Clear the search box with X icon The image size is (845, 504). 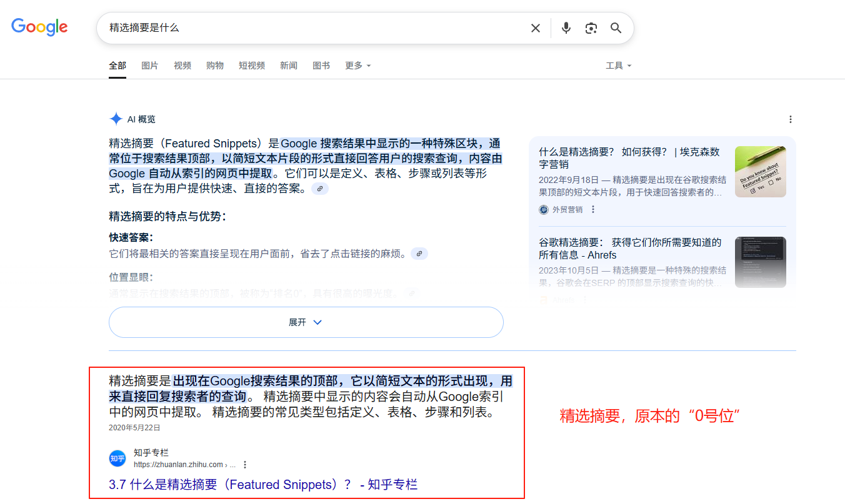(x=536, y=28)
